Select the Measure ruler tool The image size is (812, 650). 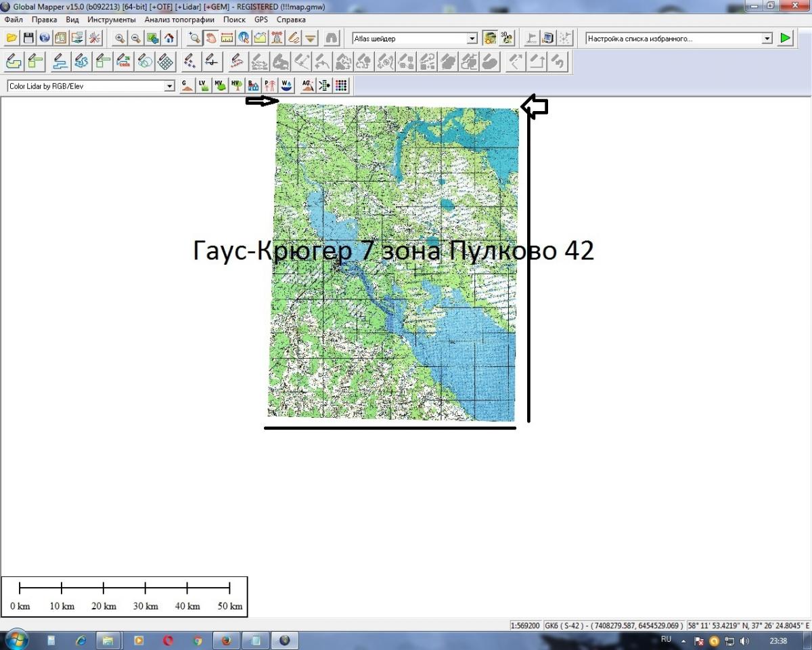[227, 39]
